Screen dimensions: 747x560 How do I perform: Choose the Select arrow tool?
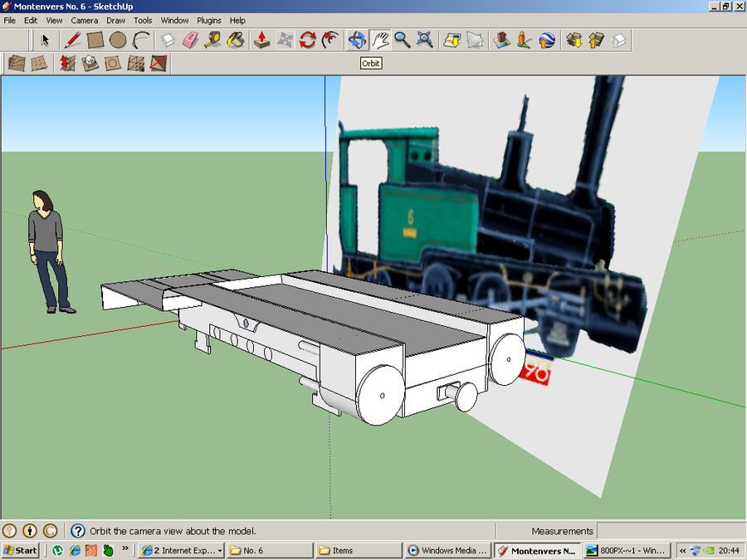point(46,40)
